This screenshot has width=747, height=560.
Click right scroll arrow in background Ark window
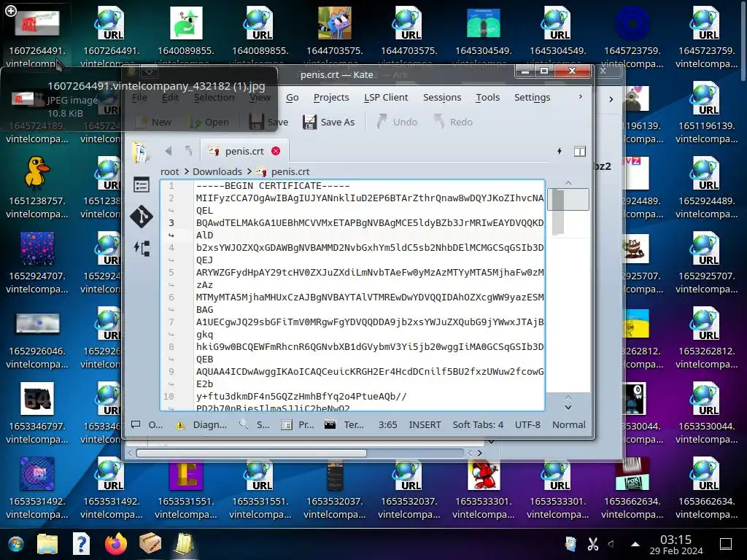point(480,454)
